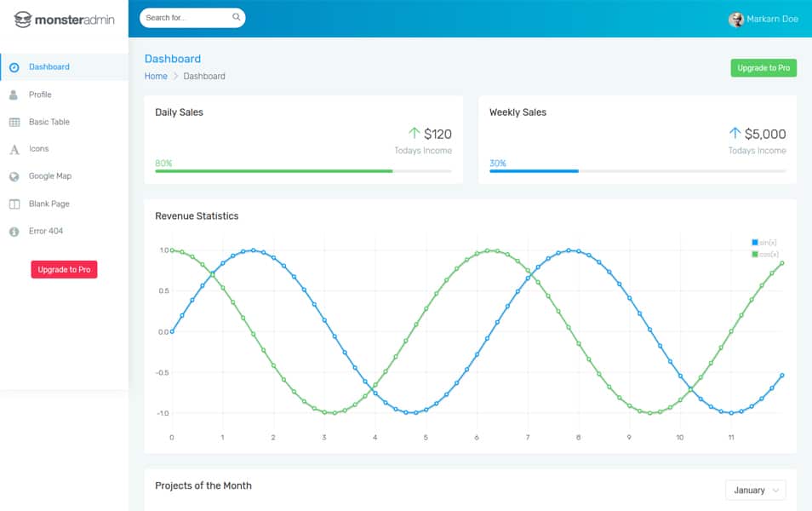Select the Profile entry in the sidebar menu
This screenshot has height=511, width=812.
(40, 94)
